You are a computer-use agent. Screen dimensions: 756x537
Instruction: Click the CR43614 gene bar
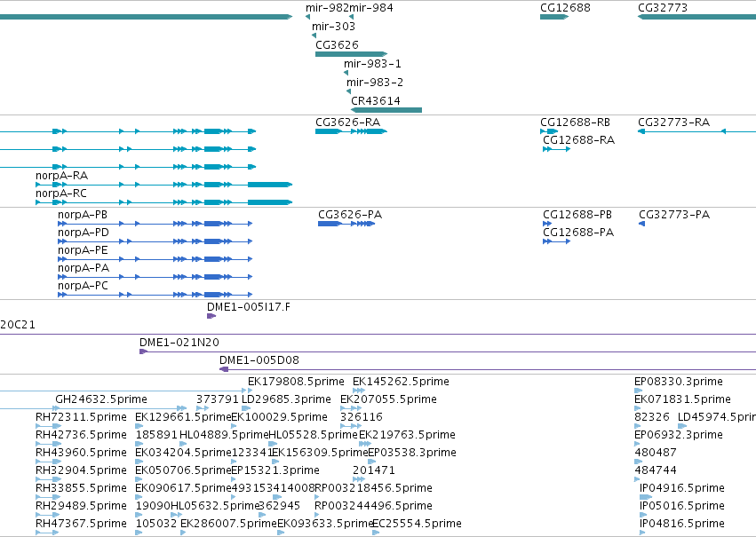pyautogui.click(x=386, y=110)
